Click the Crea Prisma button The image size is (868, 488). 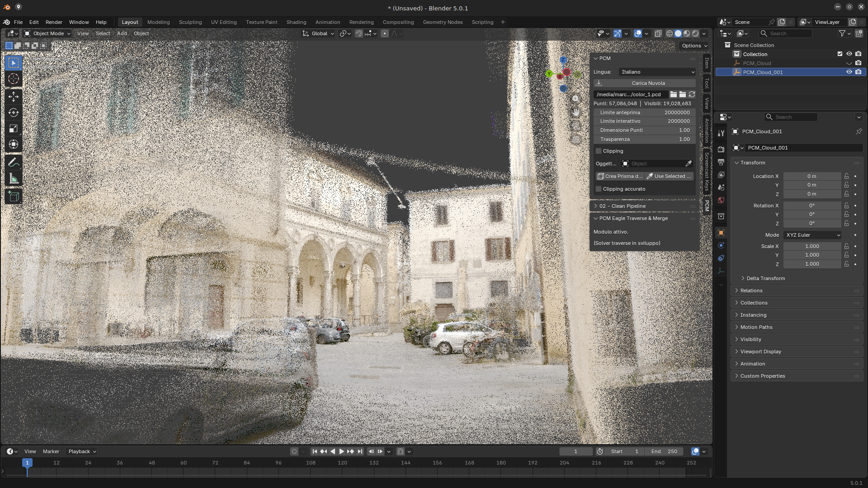click(620, 176)
